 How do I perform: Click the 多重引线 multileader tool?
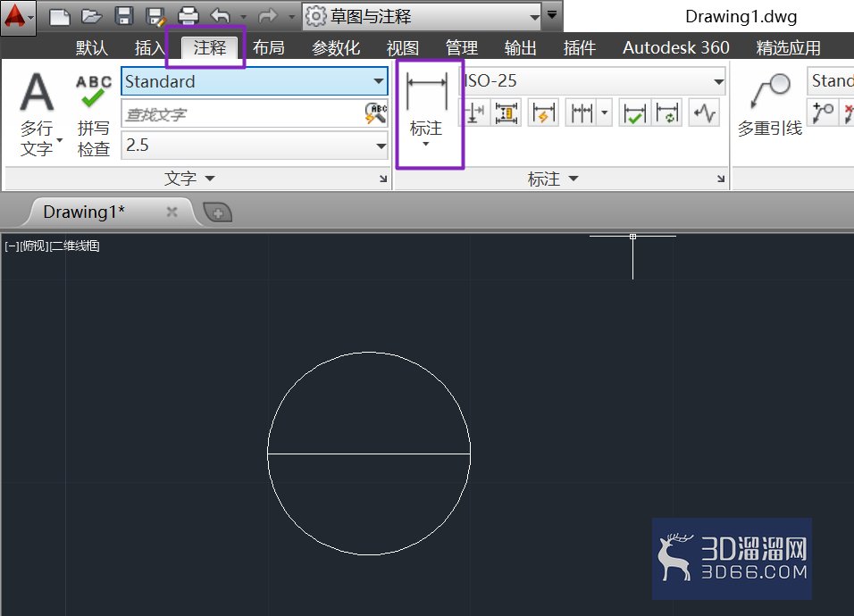[770, 104]
